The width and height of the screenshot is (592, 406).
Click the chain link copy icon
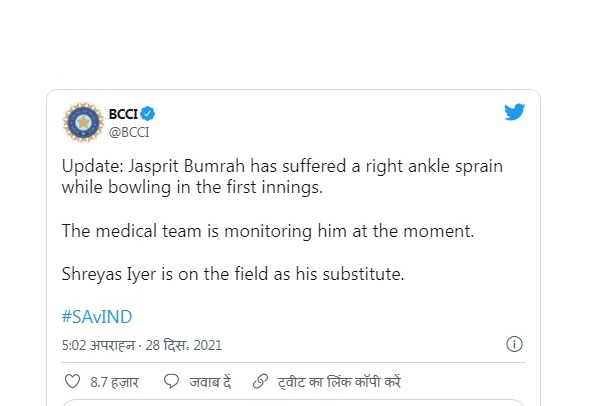(260, 381)
